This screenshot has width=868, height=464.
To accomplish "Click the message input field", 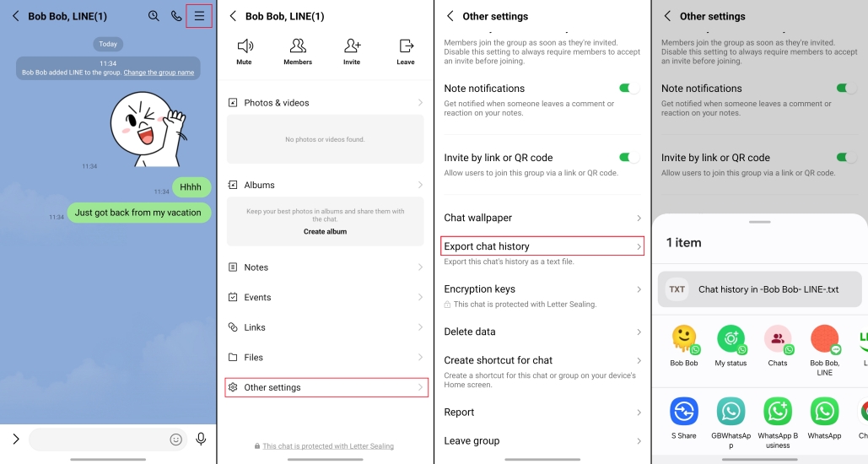I will 97,439.
